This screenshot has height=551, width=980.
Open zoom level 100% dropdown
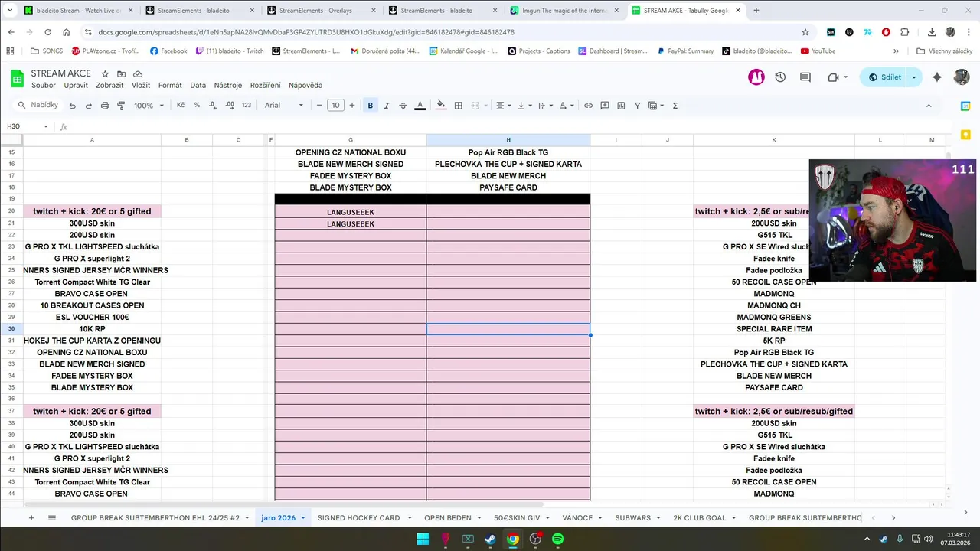[x=149, y=106]
